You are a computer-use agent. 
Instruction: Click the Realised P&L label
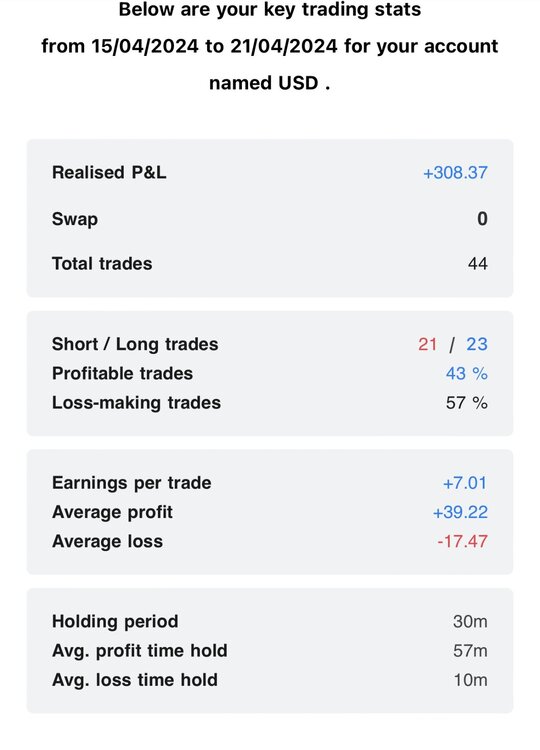109,173
